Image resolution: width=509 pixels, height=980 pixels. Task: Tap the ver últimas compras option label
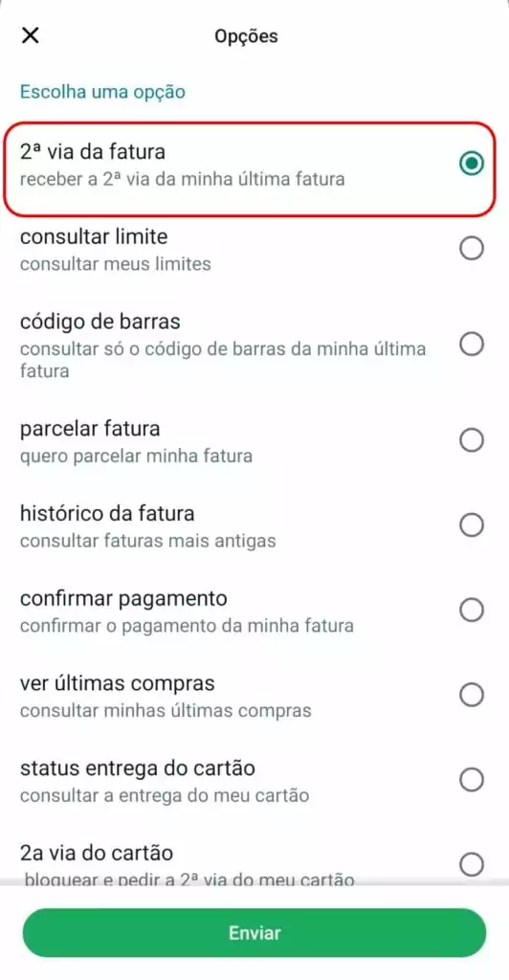coord(118,683)
